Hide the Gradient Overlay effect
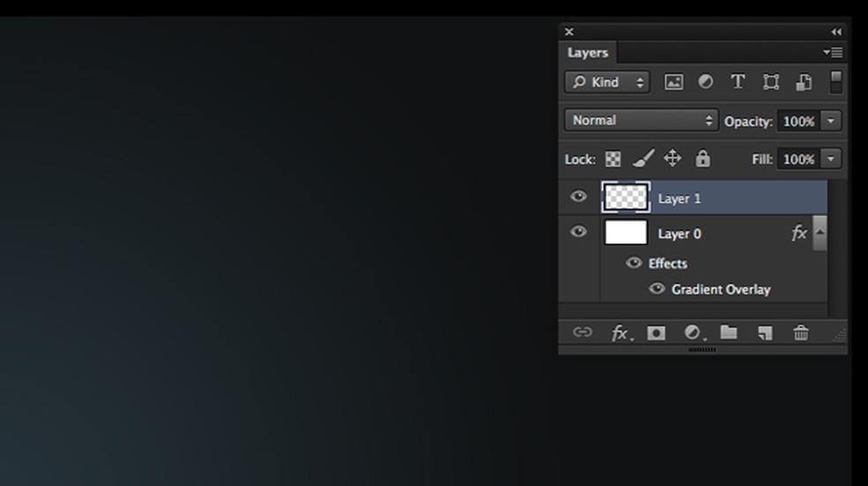The image size is (868, 486). 656,288
